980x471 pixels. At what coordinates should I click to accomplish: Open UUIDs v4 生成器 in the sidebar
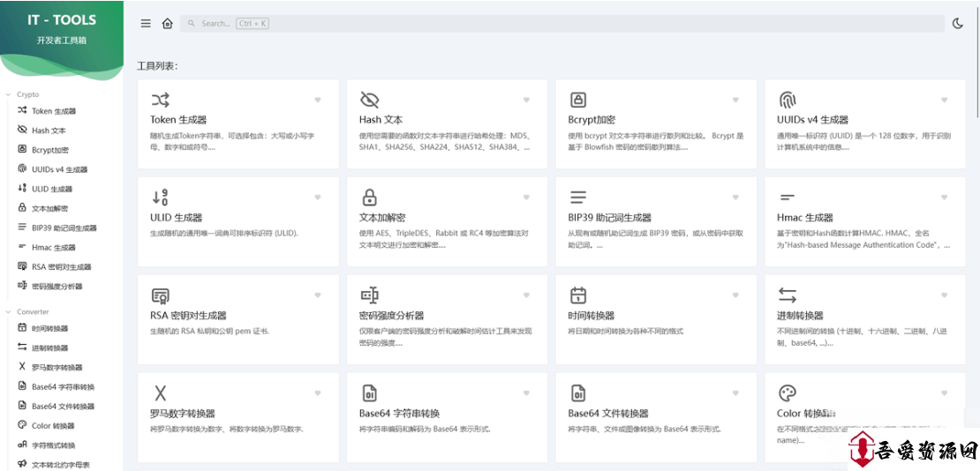(x=60, y=169)
